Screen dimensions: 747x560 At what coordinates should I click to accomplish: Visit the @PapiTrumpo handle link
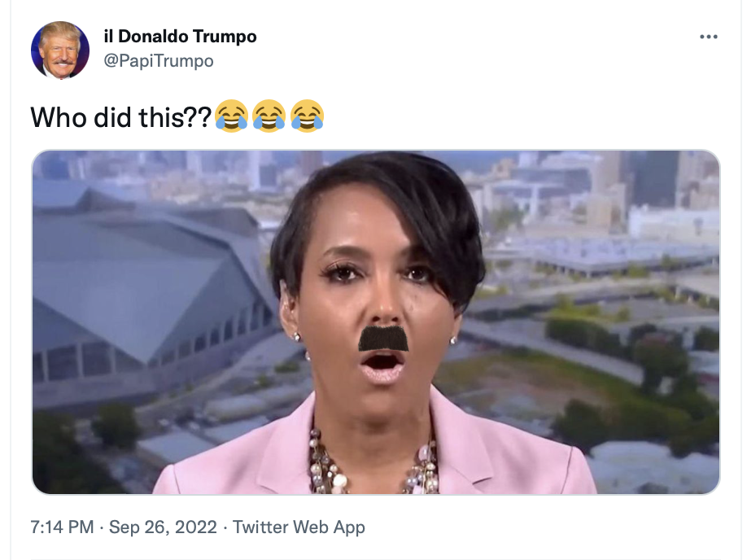coord(159,61)
